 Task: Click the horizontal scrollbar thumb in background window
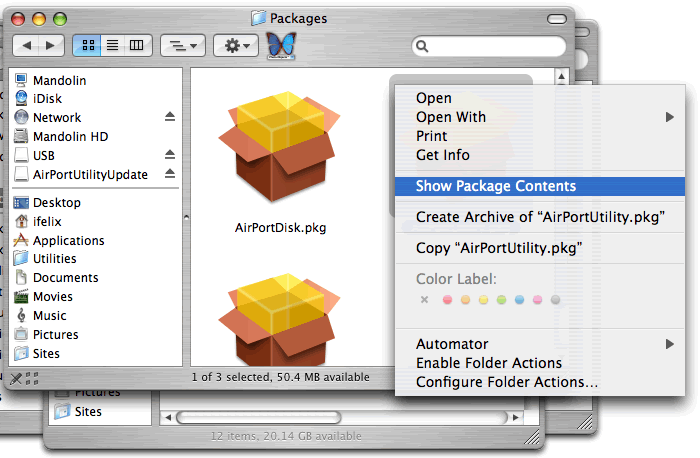pyautogui.click(x=259, y=418)
